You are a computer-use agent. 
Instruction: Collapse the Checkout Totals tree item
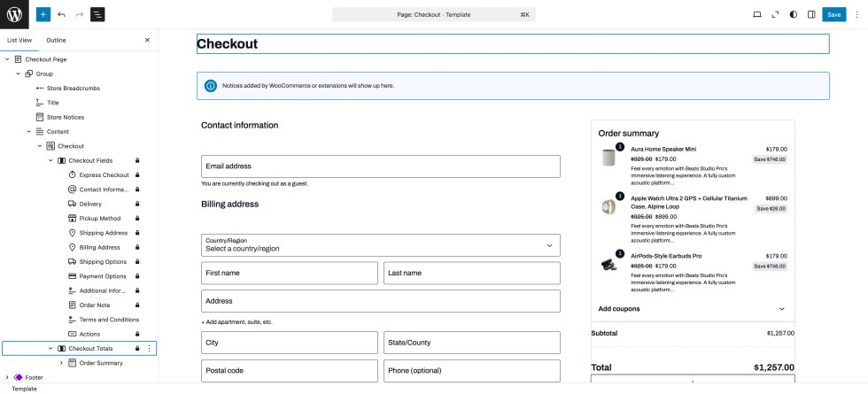tap(50, 349)
